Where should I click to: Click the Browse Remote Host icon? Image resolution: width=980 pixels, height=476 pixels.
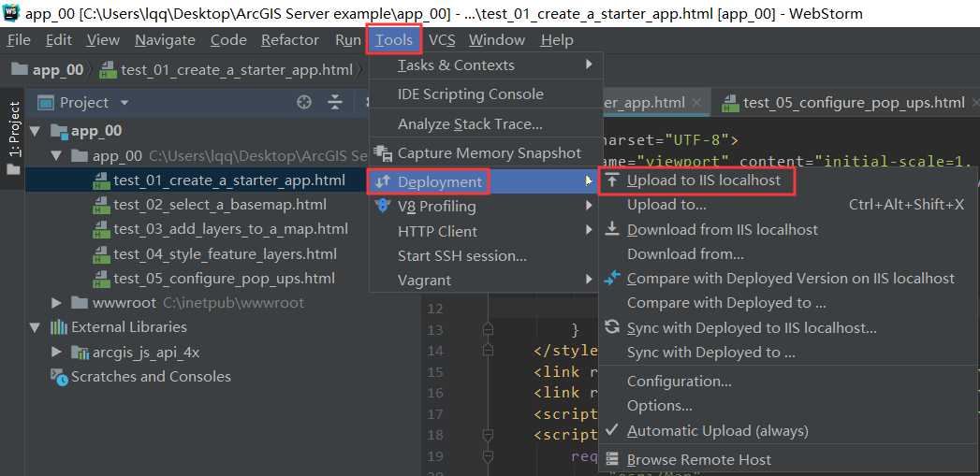(613, 459)
